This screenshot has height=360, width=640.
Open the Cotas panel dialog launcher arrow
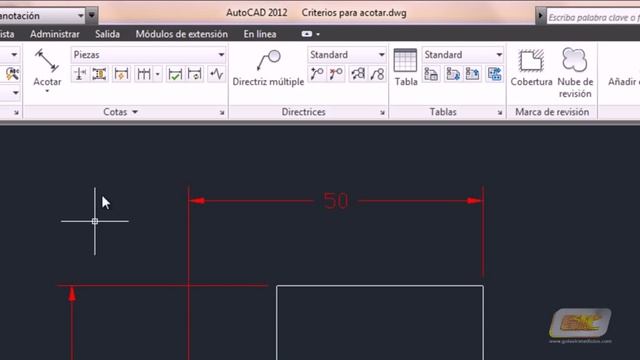tap(222, 113)
